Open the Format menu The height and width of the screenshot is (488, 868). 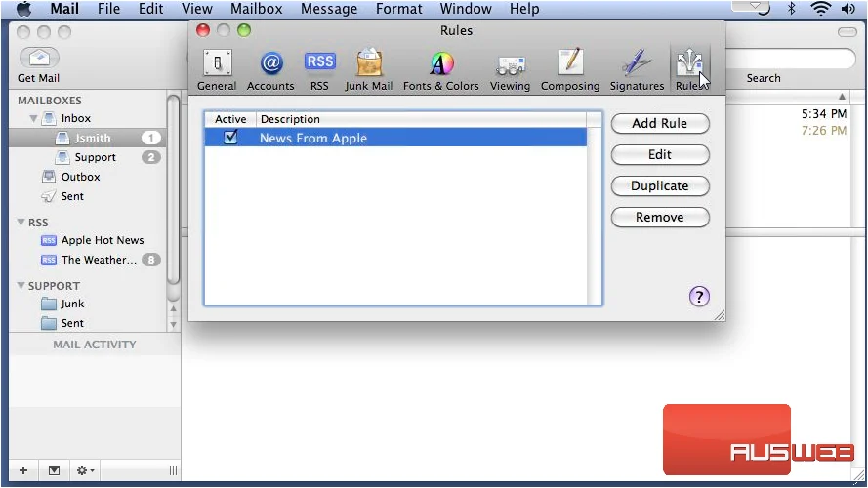pos(398,9)
